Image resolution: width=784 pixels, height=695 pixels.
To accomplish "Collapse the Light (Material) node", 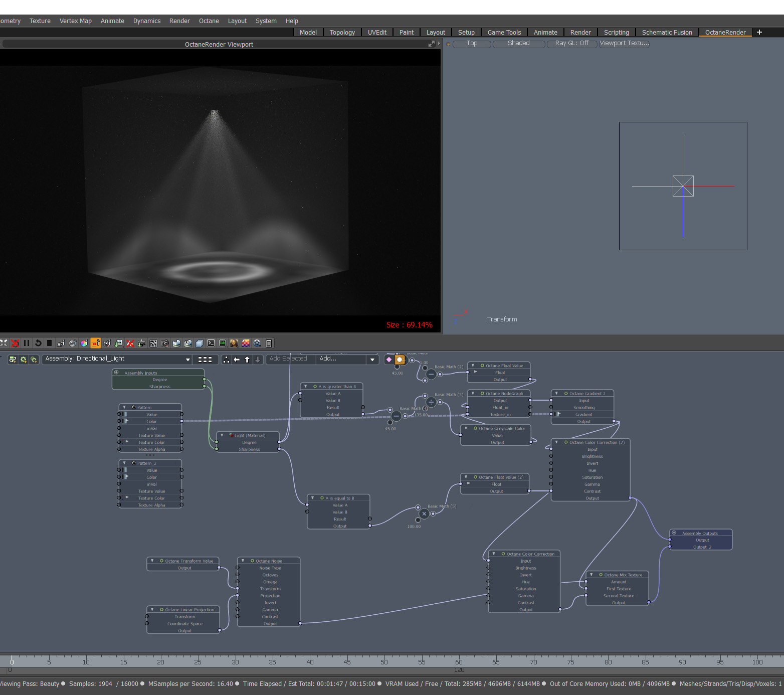I will 222,435.
